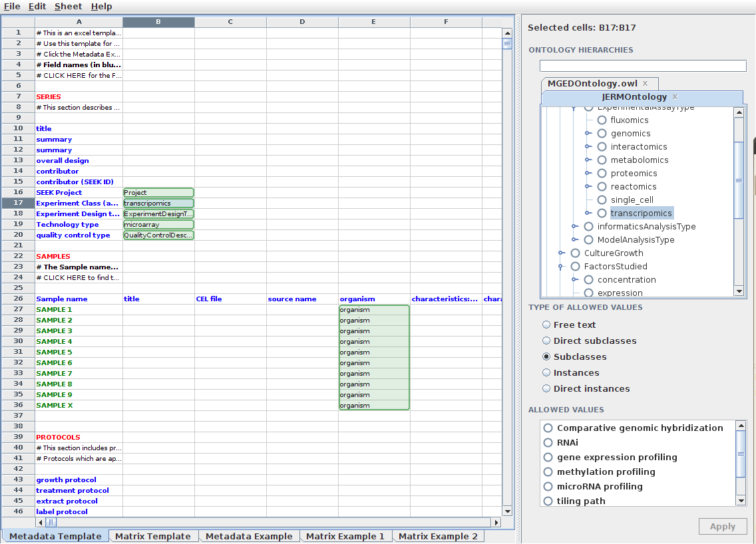The height and width of the screenshot is (544, 756).
Task: Expand the informaticsAnalysisType tree node
Action: tap(575, 227)
